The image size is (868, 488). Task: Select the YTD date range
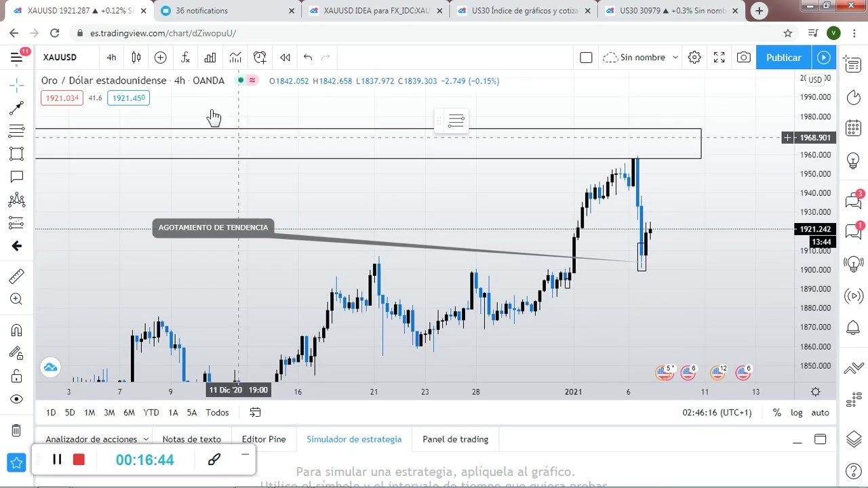151,413
